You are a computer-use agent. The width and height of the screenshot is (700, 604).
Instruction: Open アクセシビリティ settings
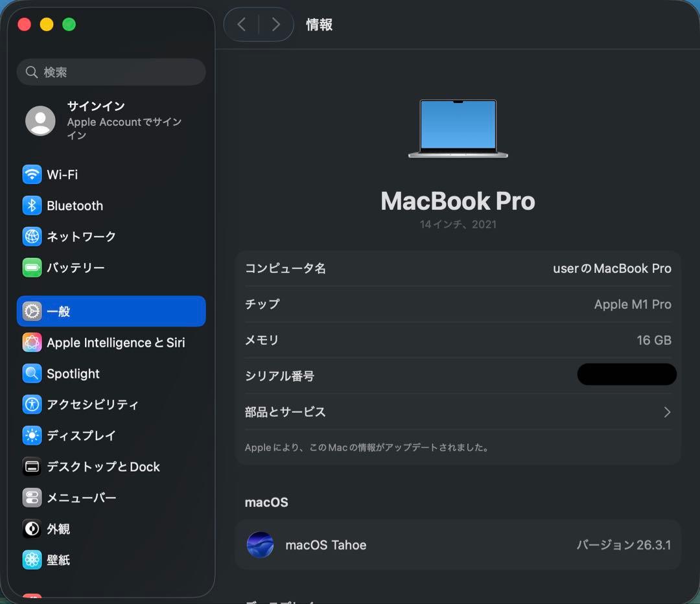pos(93,404)
